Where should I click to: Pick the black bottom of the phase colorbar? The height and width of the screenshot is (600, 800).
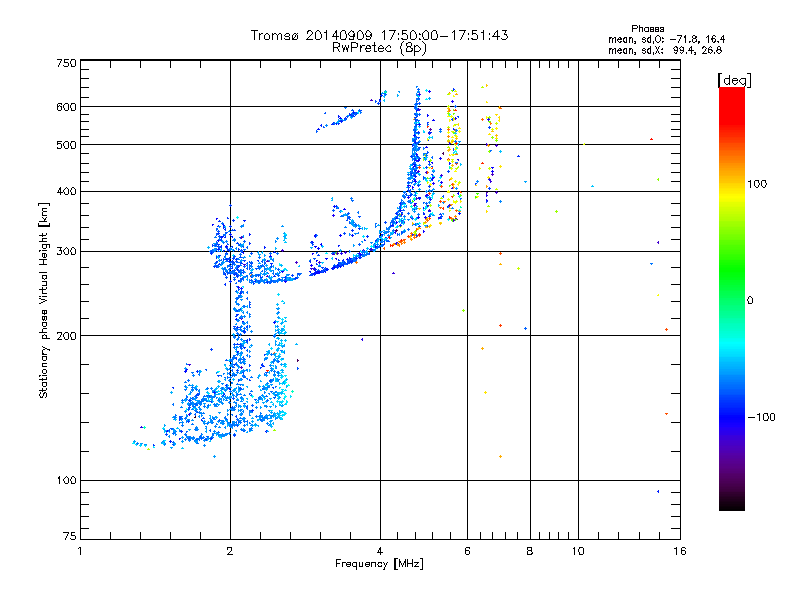click(732, 505)
